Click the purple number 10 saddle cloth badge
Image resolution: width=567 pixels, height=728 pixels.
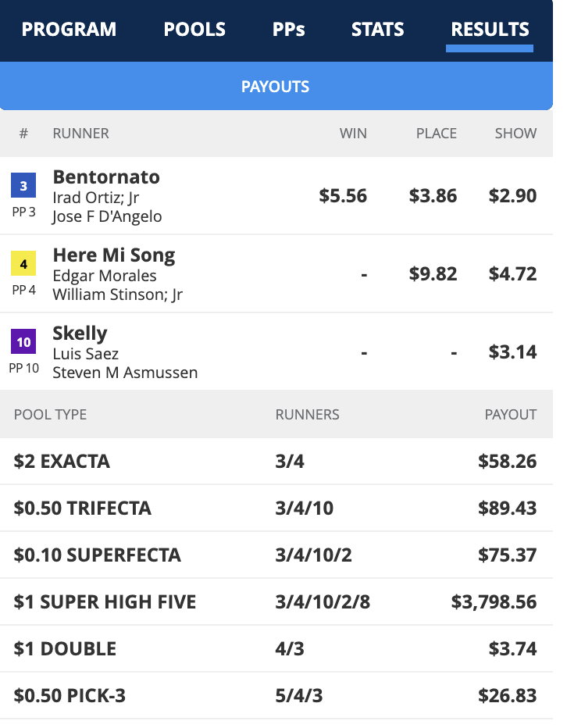[x=23, y=342]
